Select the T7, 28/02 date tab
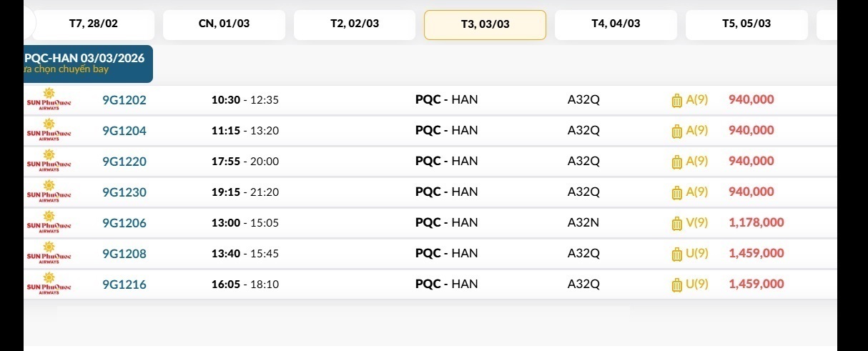Image resolution: width=868 pixels, height=351 pixels. [93, 24]
